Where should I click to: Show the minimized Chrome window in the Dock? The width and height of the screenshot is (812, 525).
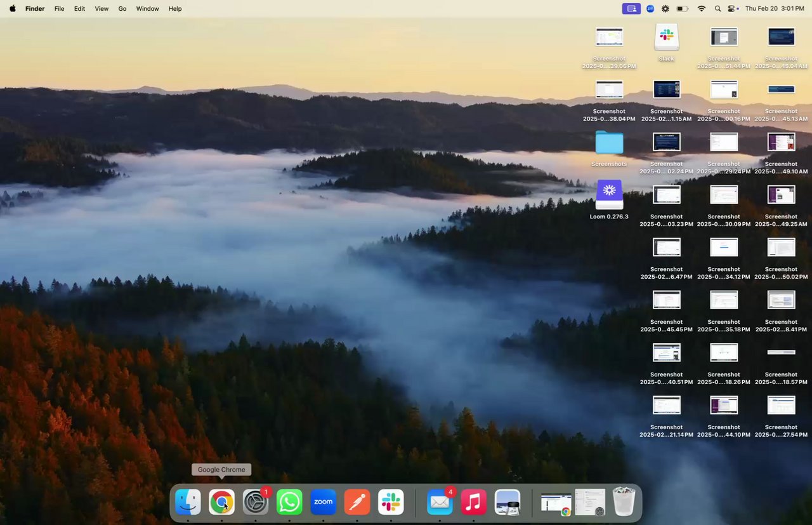(556, 504)
